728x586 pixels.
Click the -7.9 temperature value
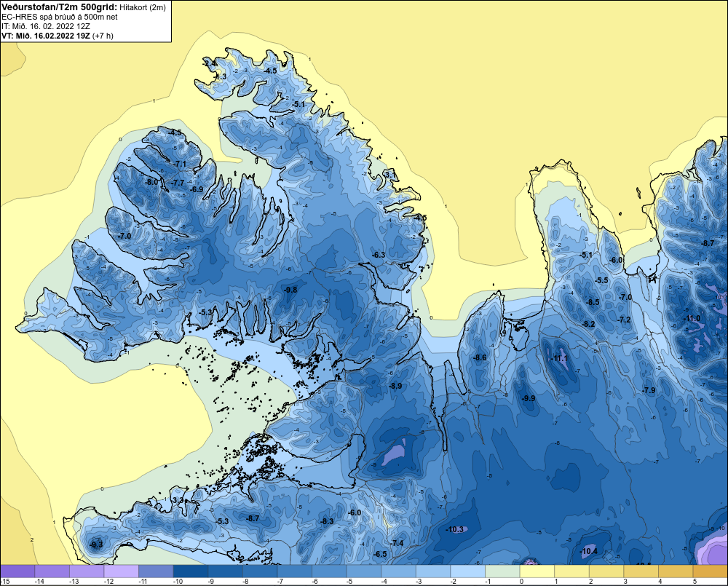649,390
